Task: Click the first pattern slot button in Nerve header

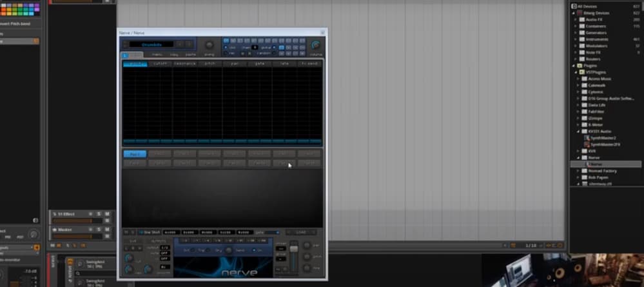Action: [x=226, y=41]
